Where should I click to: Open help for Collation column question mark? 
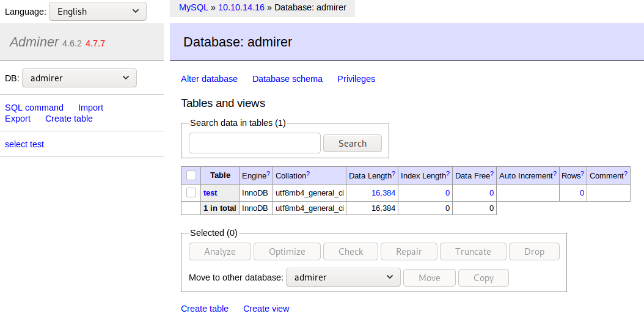point(308,174)
